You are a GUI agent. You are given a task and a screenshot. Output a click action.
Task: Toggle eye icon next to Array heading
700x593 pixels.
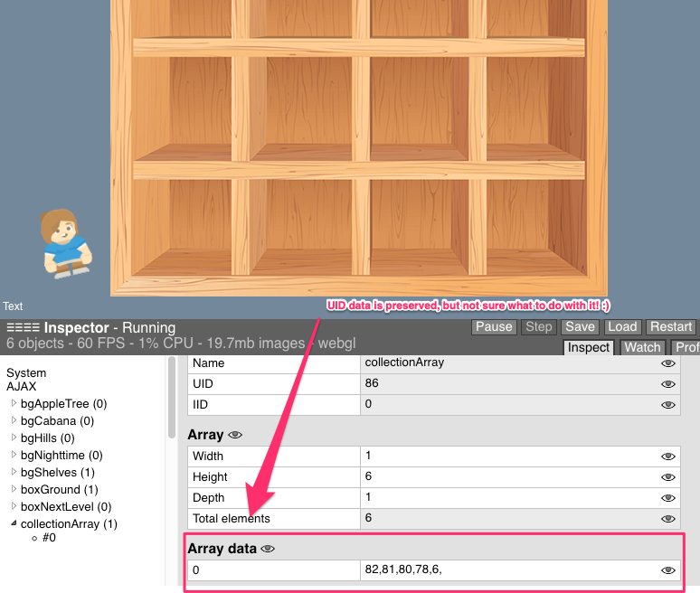click(x=235, y=435)
